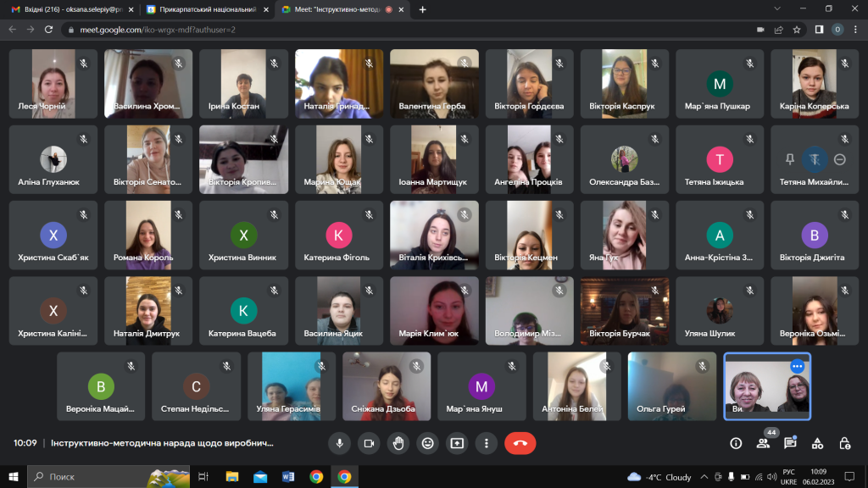Viewport: 868px width, 488px height.
Task: Open Chrome tab search chevron
Action: pos(778,8)
